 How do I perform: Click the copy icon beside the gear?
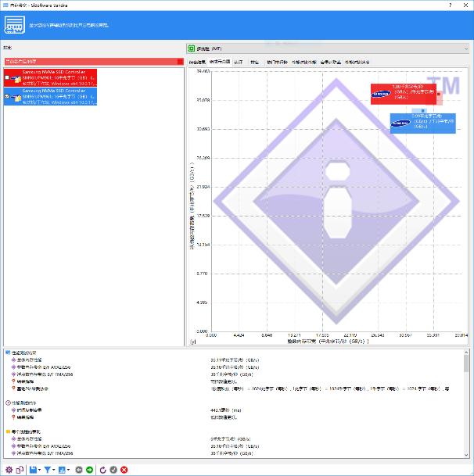coord(20,470)
